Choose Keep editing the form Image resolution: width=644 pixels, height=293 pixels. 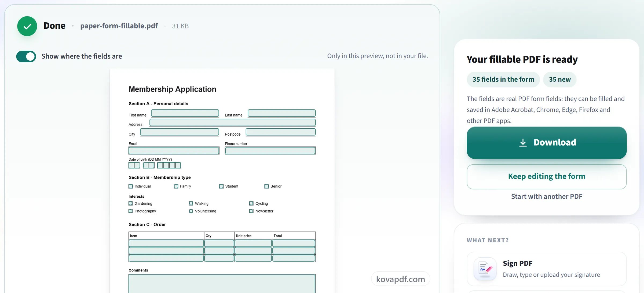547,176
